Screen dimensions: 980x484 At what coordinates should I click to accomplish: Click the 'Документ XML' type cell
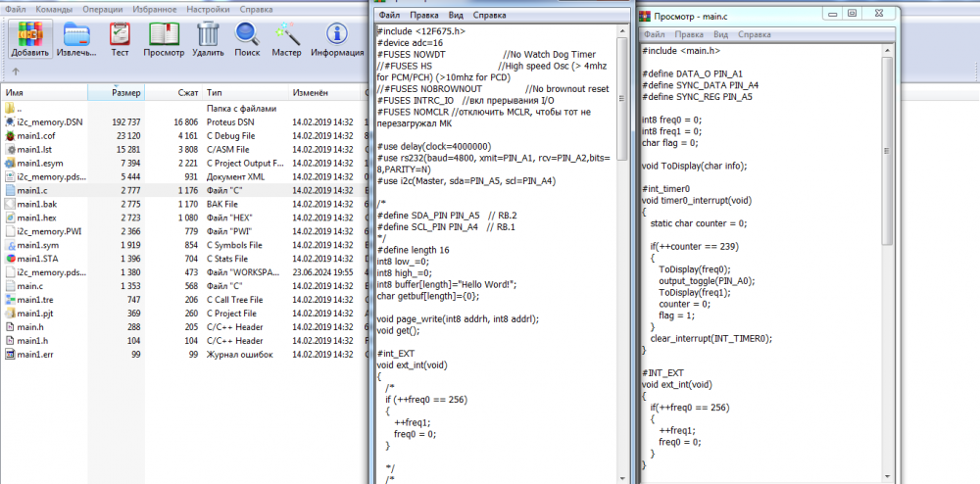click(235, 176)
